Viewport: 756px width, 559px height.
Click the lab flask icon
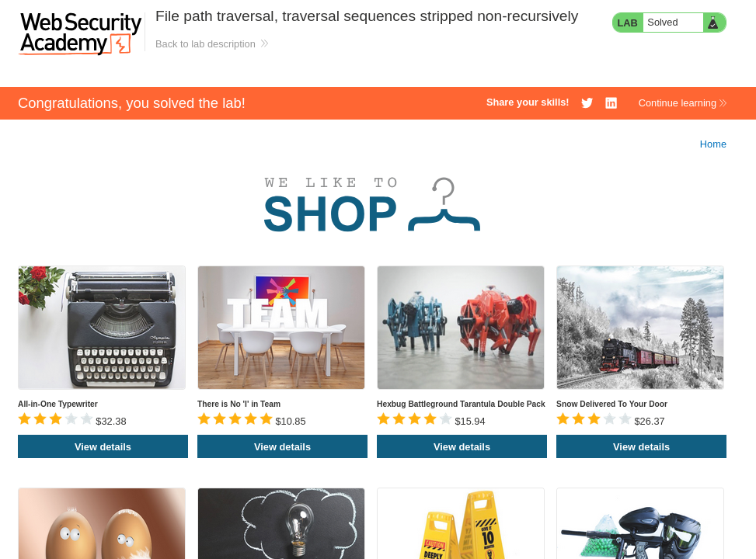[713, 23]
